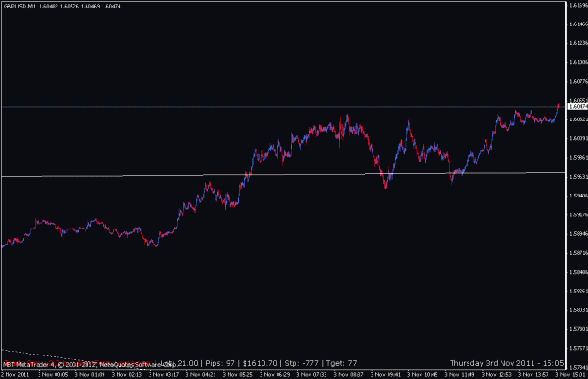Select the '3 Nov 00:05' time axis label

pos(53,374)
